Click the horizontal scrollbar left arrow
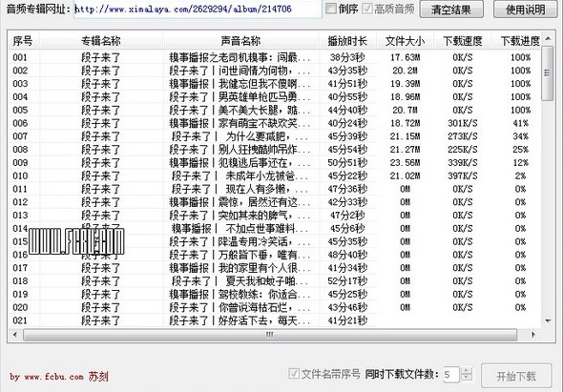The image size is (563, 392). click(x=15, y=335)
